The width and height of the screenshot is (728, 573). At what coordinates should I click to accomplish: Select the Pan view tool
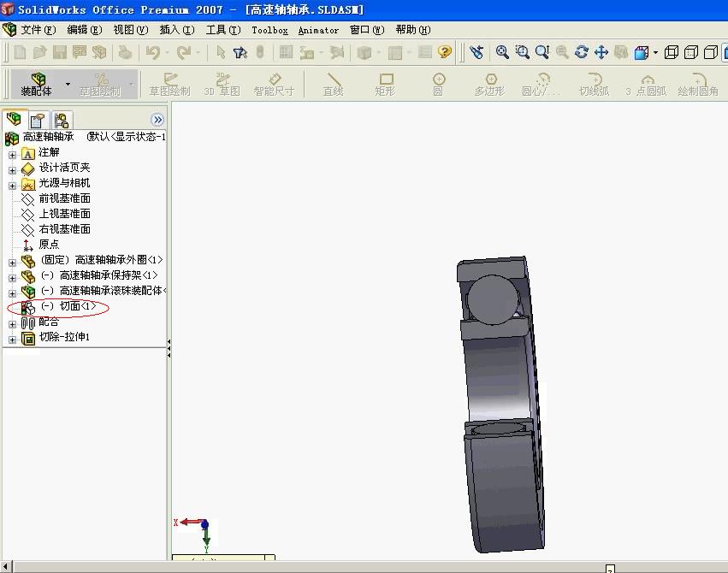[x=601, y=52]
